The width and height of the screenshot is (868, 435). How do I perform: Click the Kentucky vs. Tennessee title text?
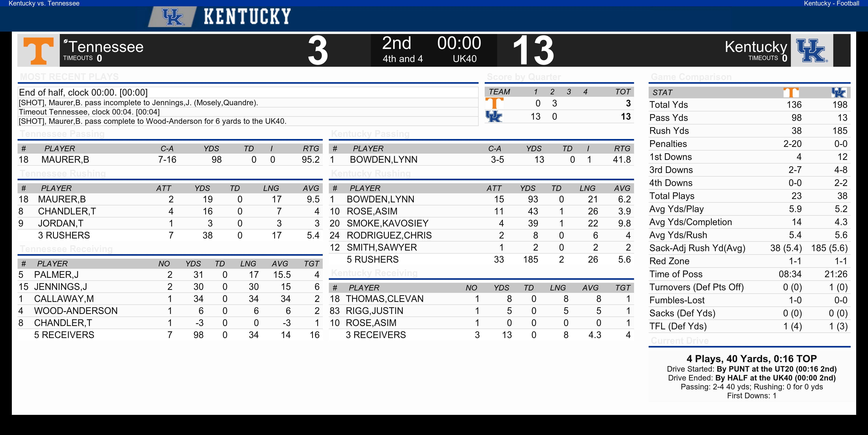(44, 4)
